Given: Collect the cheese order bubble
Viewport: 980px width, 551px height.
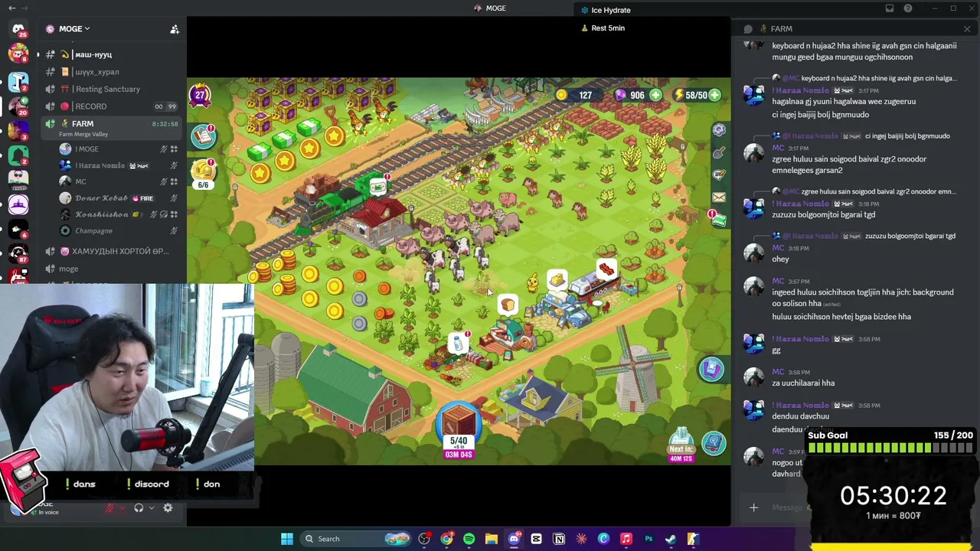Looking at the screenshot, I should tap(557, 280).
